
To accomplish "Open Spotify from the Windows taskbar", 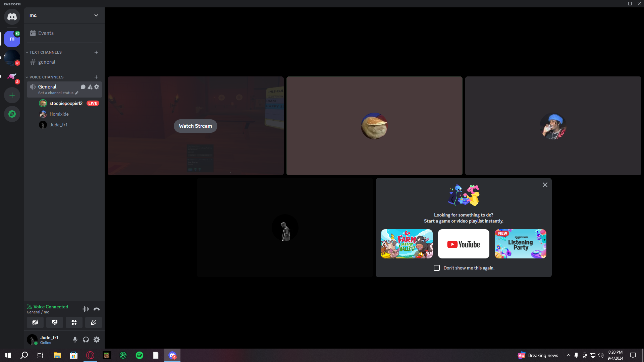I will coord(140,355).
